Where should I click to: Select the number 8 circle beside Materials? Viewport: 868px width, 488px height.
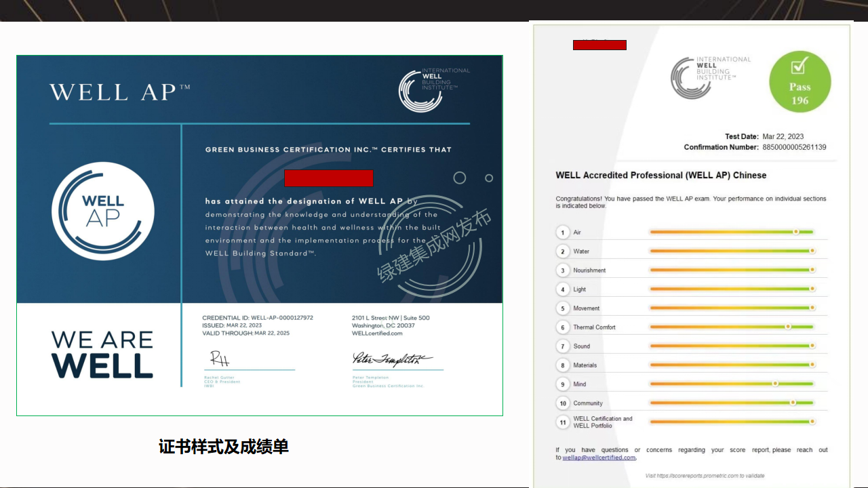tap(562, 365)
